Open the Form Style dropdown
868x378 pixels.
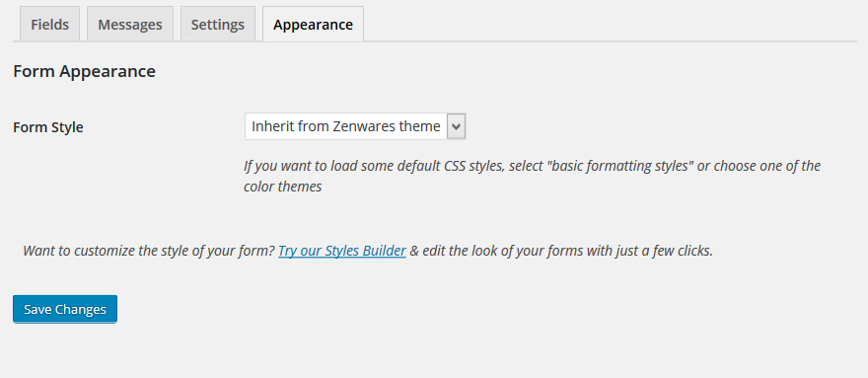(x=355, y=126)
